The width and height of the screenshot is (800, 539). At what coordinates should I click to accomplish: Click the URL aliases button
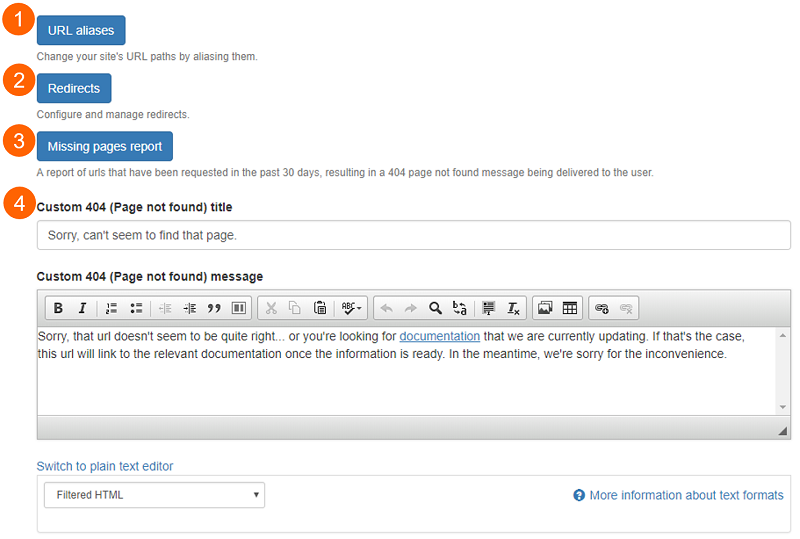tap(81, 31)
